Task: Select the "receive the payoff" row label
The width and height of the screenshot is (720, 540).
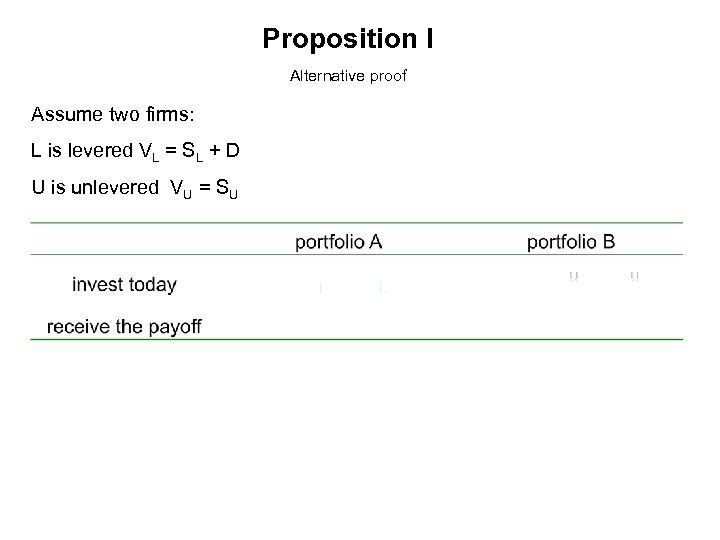Action: point(124,326)
